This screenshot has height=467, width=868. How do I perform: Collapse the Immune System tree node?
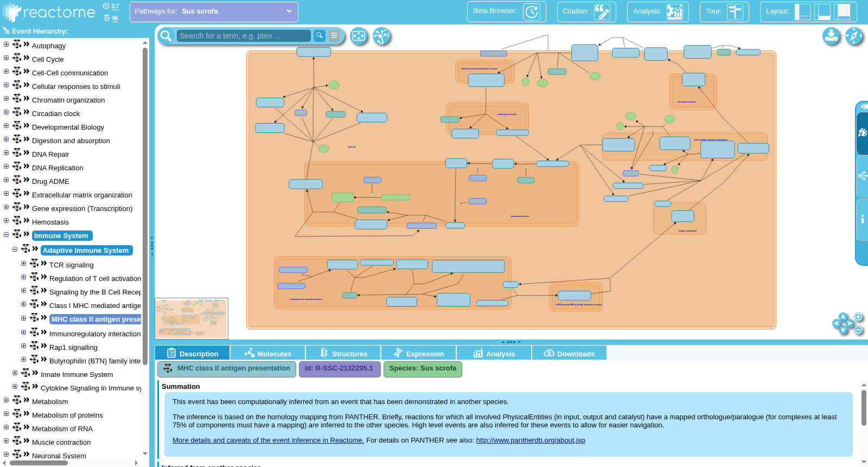coord(6,234)
